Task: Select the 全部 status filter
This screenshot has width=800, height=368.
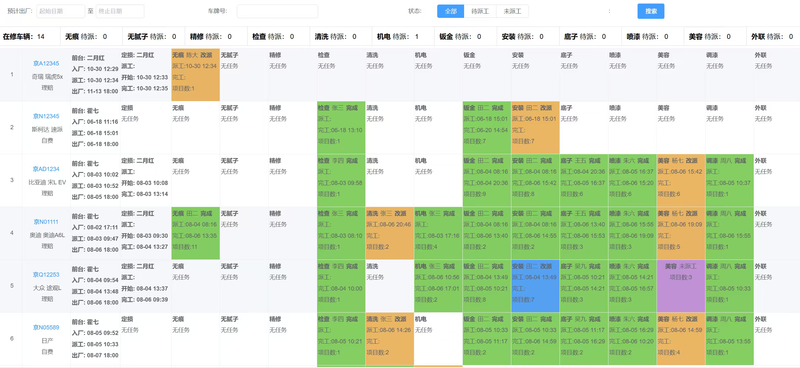Action: (451, 11)
